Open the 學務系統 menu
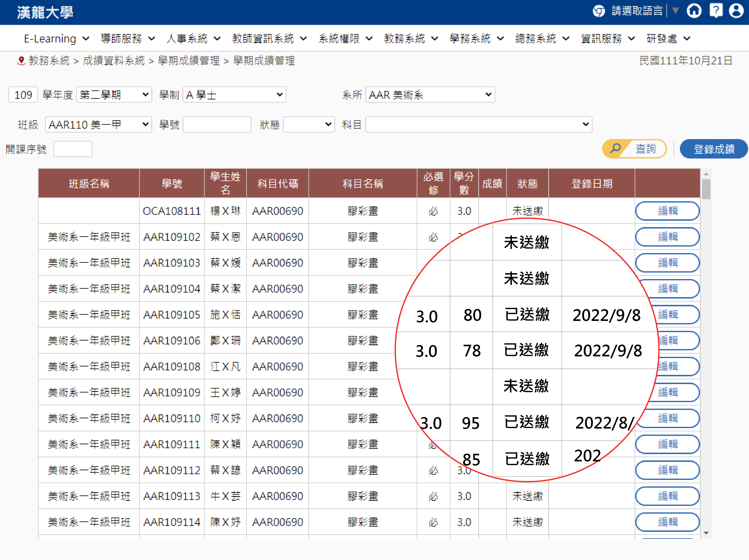This screenshot has width=749, height=560. pos(477,39)
